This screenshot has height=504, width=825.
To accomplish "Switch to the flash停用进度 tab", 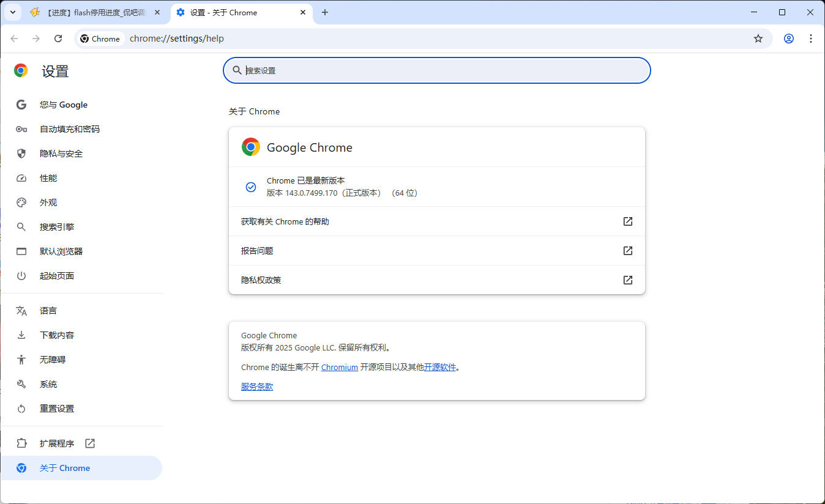I will click(x=92, y=12).
